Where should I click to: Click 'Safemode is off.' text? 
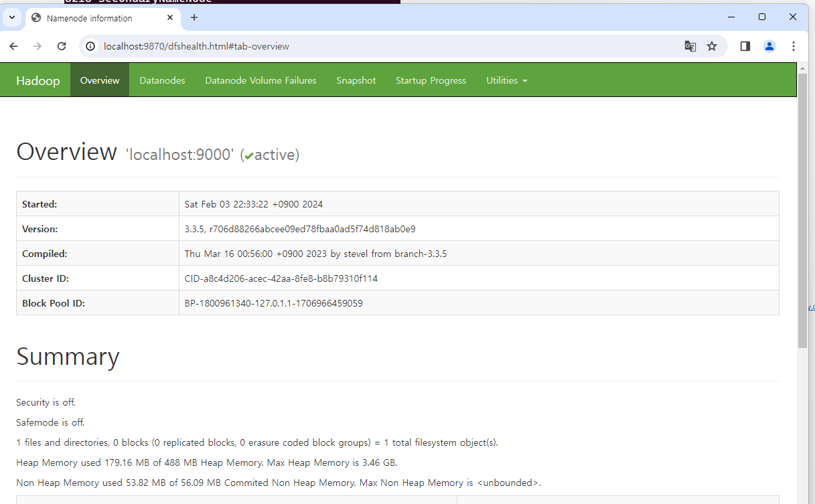50,422
